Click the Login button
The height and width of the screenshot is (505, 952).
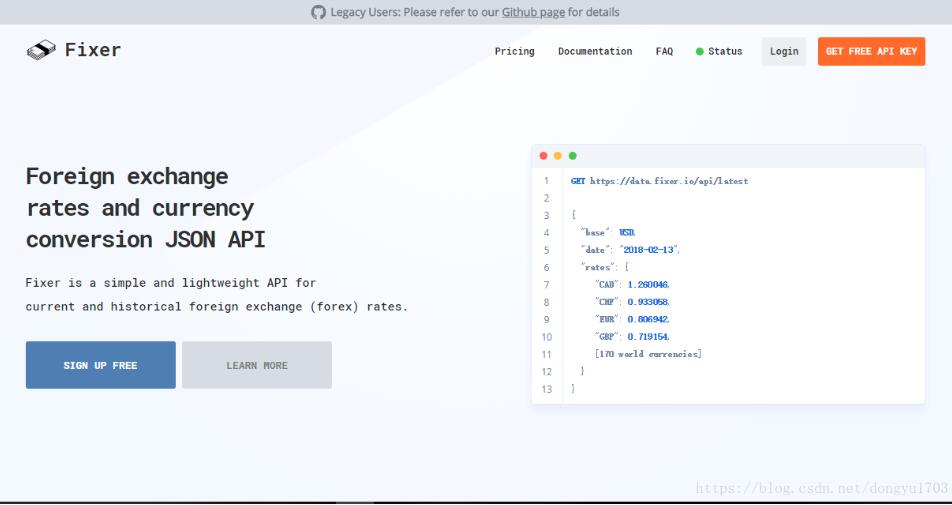pos(784,52)
